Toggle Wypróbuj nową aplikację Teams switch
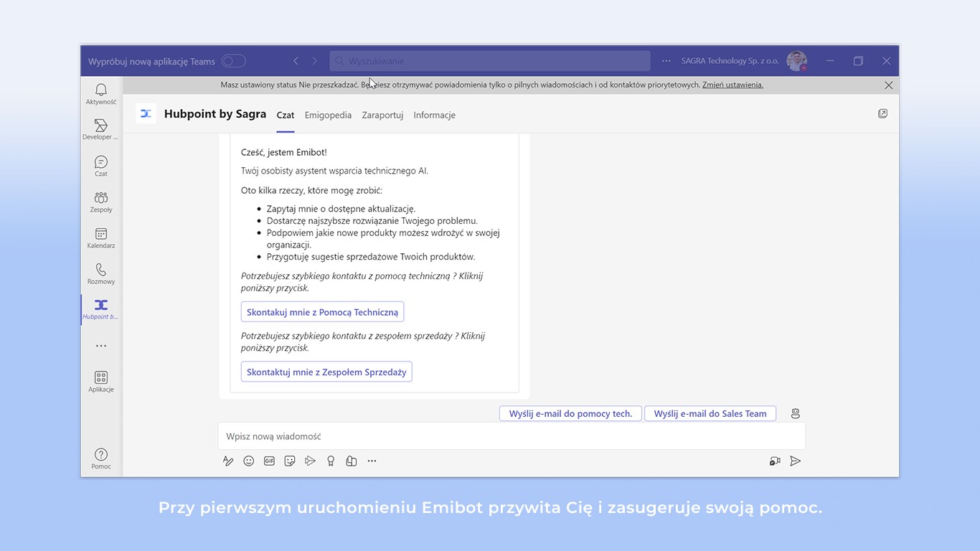 (x=234, y=61)
